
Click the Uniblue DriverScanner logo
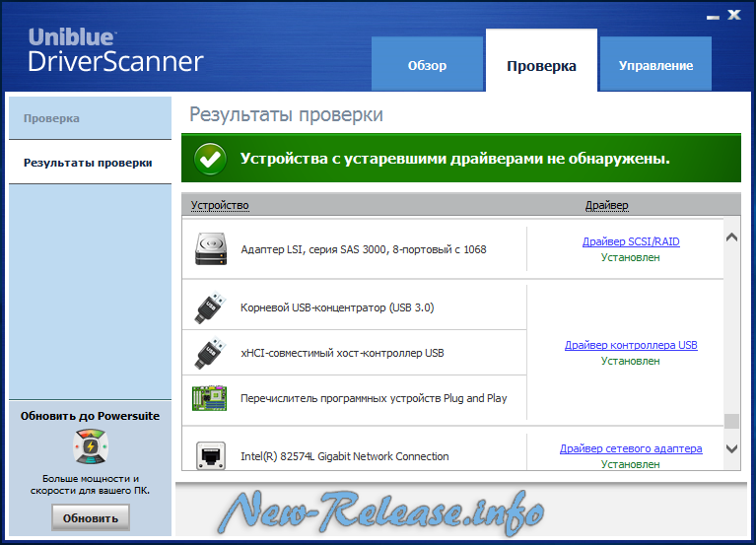[x=115, y=50]
